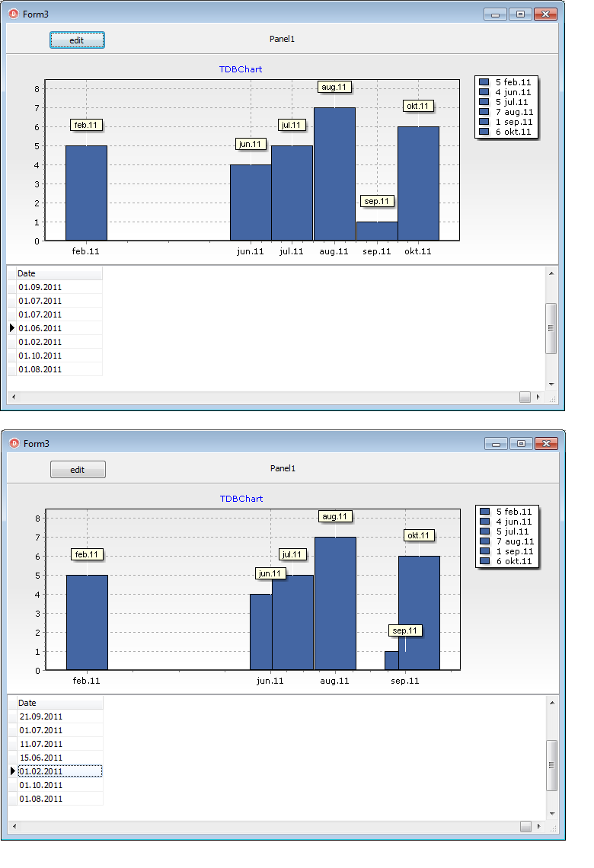Image resolution: width=594 pixels, height=868 pixels.
Task: Click the row indicator cell beside 21.09.2011
Action: pos(13,716)
